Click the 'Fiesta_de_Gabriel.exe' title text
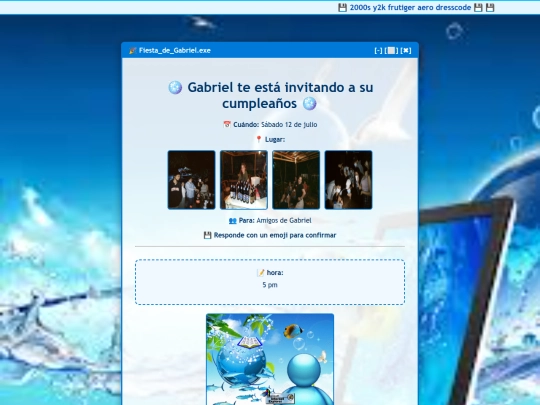The width and height of the screenshot is (540, 405). (x=175, y=51)
